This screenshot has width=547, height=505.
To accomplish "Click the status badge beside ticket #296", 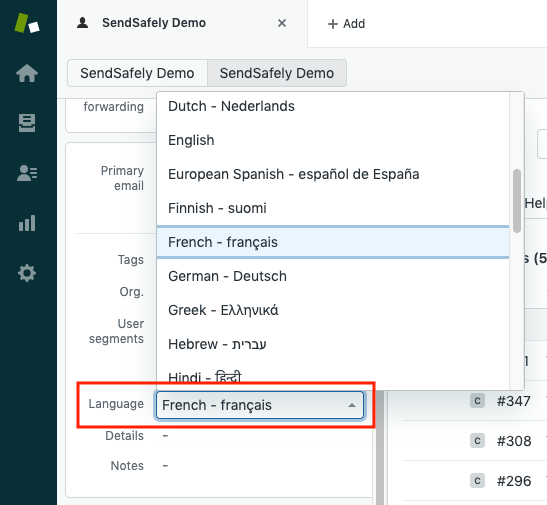I will tap(477, 481).
